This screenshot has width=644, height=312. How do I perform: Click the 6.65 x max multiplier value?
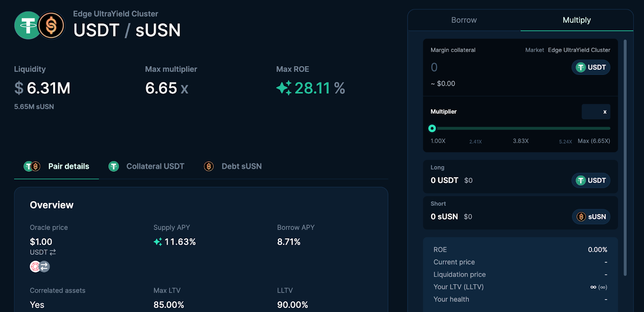pos(167,88)
